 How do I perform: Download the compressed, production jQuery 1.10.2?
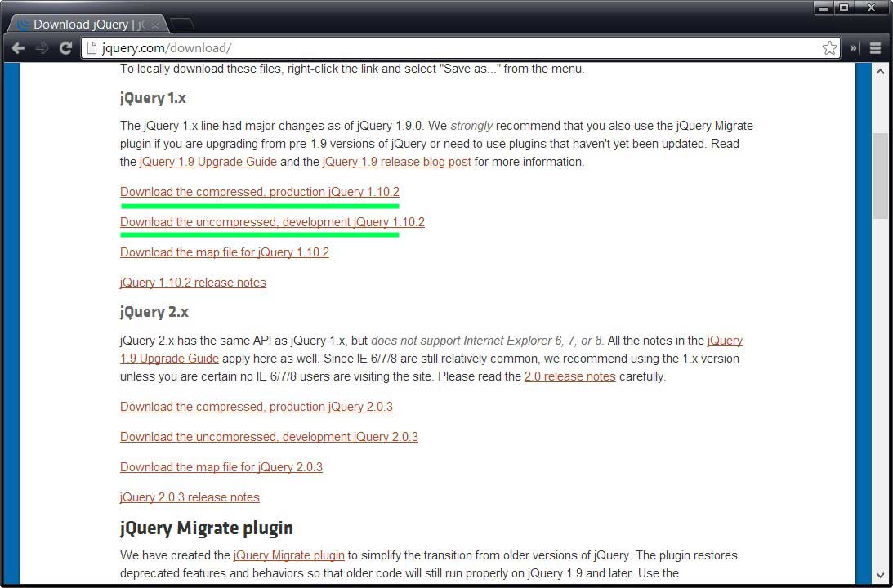pyautogui.click(x=260, y=192)
